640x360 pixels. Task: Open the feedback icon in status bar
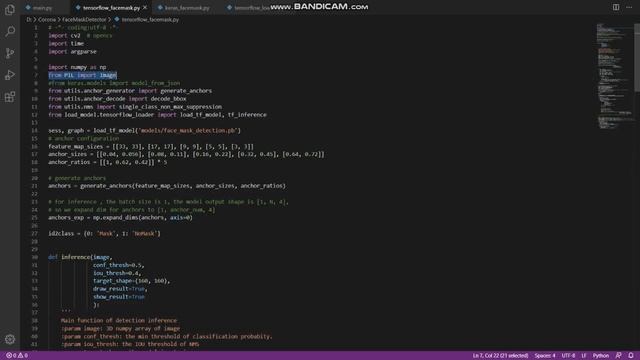[x=619, y=356]
